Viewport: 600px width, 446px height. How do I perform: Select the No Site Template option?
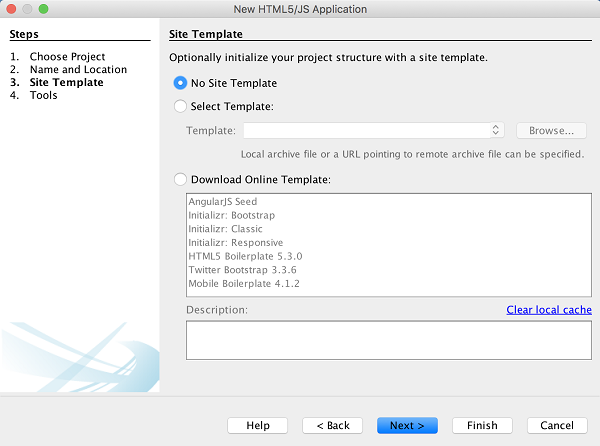coord(181,83)
